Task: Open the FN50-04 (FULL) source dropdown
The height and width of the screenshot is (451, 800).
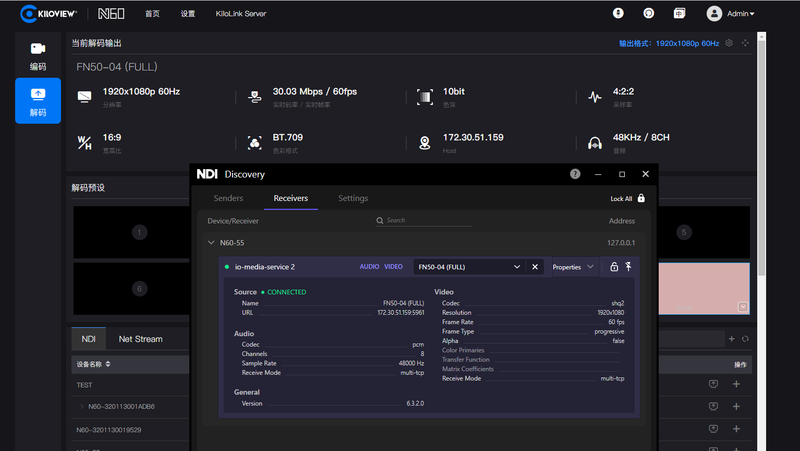Action: [469, 267]
